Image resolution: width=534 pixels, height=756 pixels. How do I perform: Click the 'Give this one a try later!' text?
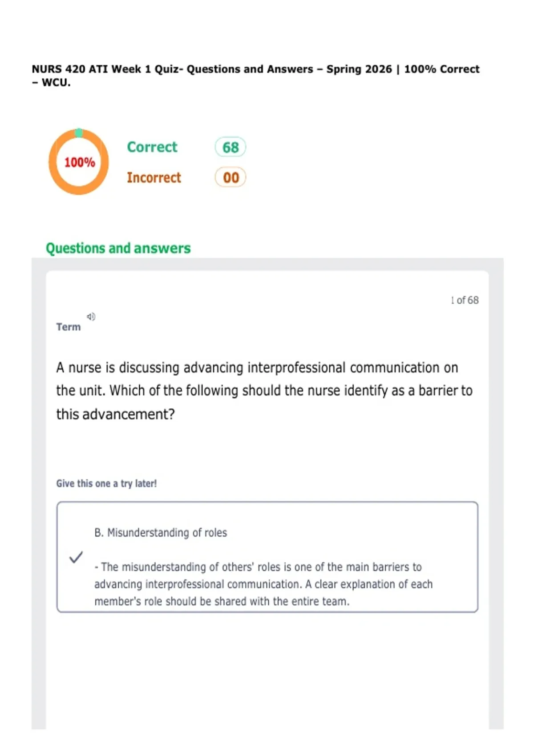[106, 483]
